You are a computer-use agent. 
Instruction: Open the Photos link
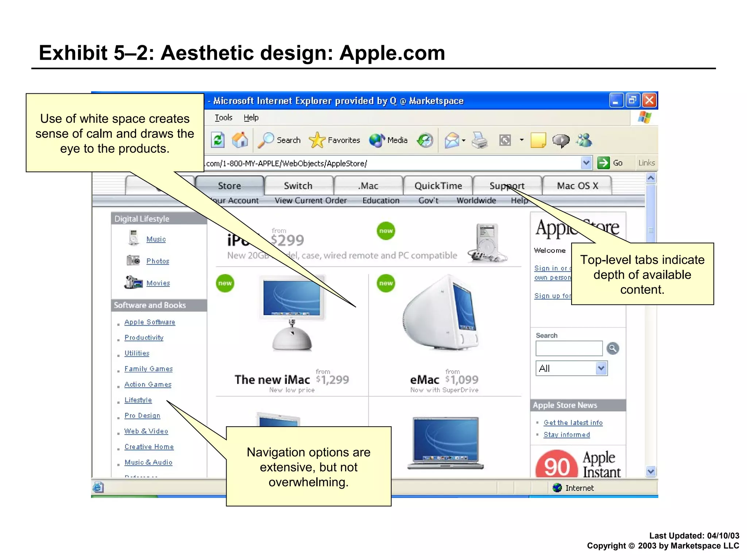pyautogui.click(x=158, y=261)
